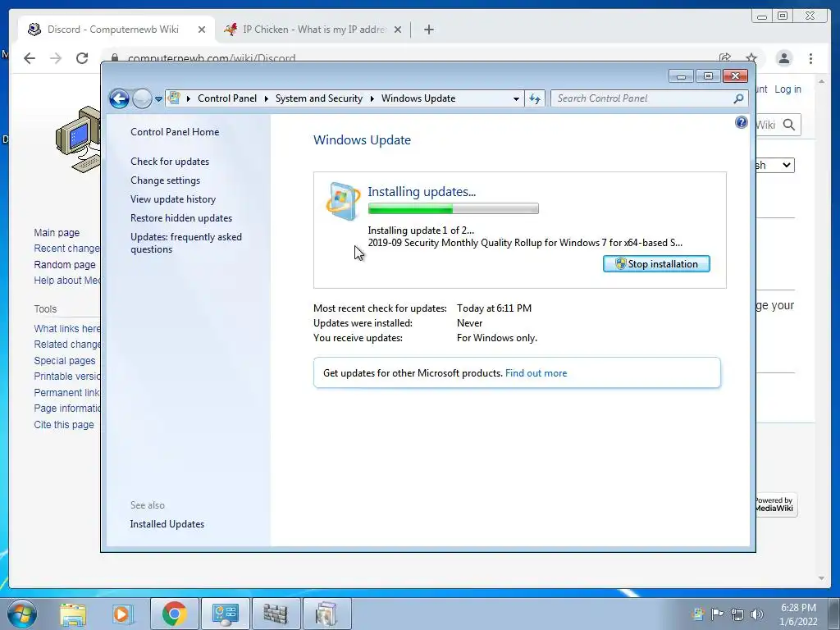Screen dimensions: 840x630
Task: Click the Powered by MediaWiki badge
Action: 776,504
